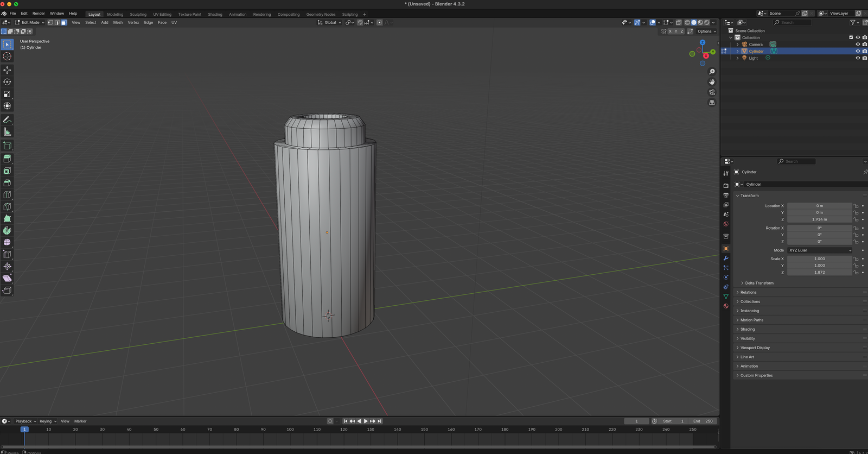Click the zoom magnifier viewport gizmo

(x=712, y=72)
